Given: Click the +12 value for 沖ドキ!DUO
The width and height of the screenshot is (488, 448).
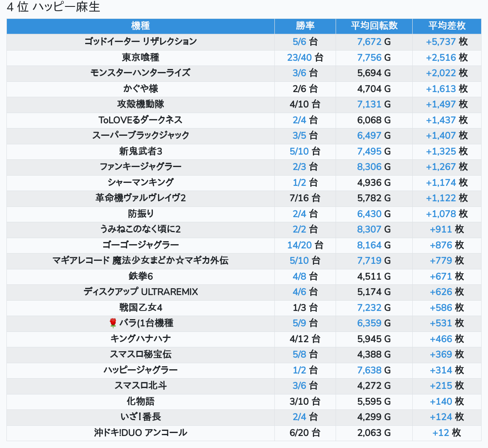Looking at the screenshot, I should pyautogui.click(x=440, y=433).
